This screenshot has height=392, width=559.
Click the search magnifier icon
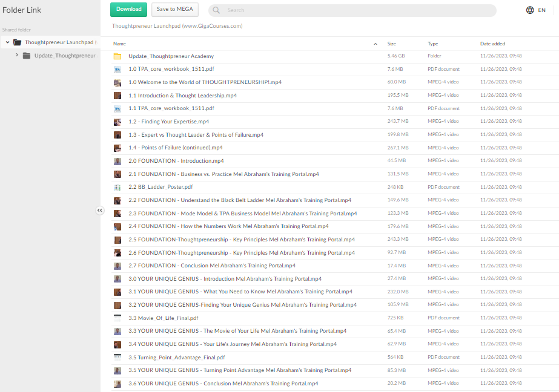pyautogui.click(x=217, y=10)
